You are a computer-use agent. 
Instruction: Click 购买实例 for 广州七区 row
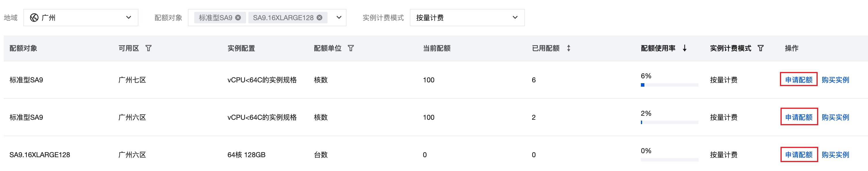click(x=835, y=80)
